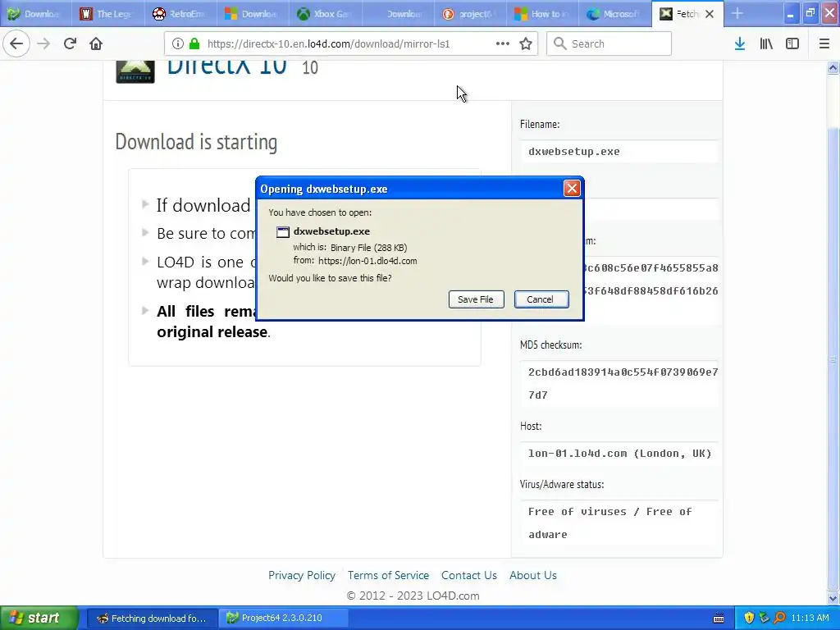
Task: Open page actions three-dot menu
Action: [x=503, y=43]
